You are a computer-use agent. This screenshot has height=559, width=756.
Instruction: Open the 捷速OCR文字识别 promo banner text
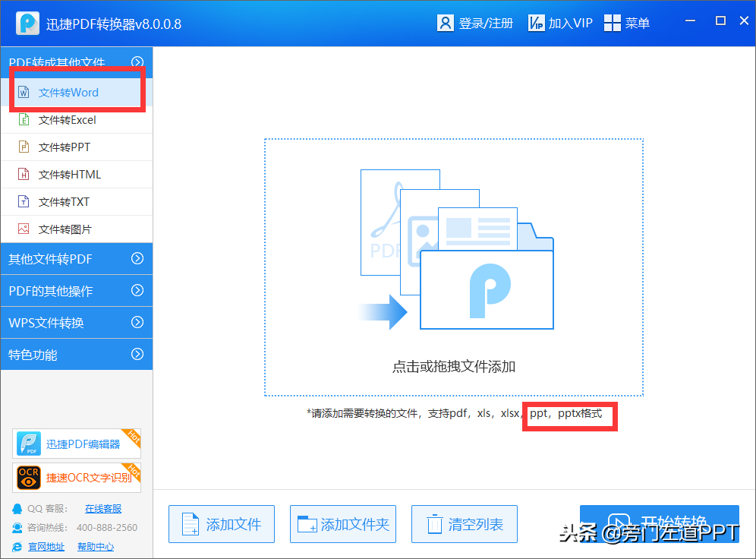click(89, 478)
